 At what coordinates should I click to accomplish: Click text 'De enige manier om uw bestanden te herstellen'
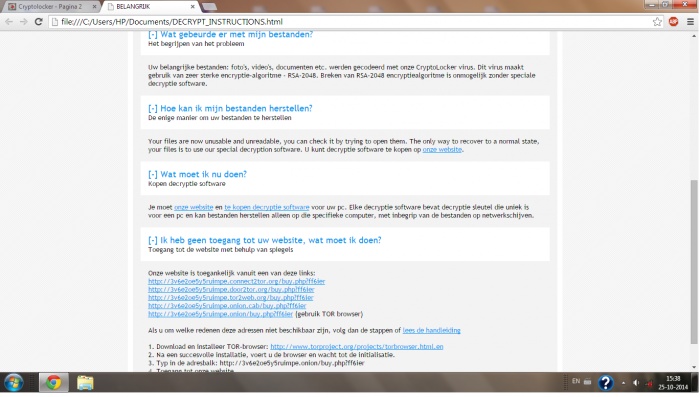[x=220, y=118]
